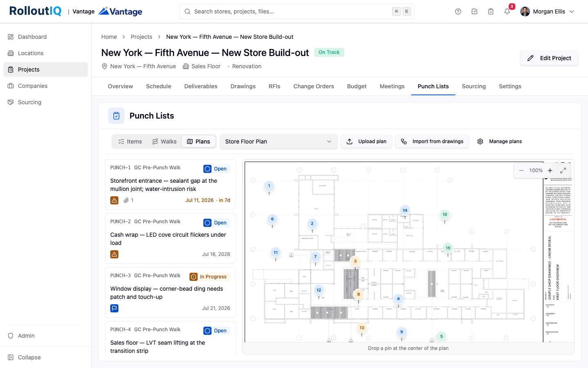Go to Projects breadcrumb link
588x368 pixels.
141,37
